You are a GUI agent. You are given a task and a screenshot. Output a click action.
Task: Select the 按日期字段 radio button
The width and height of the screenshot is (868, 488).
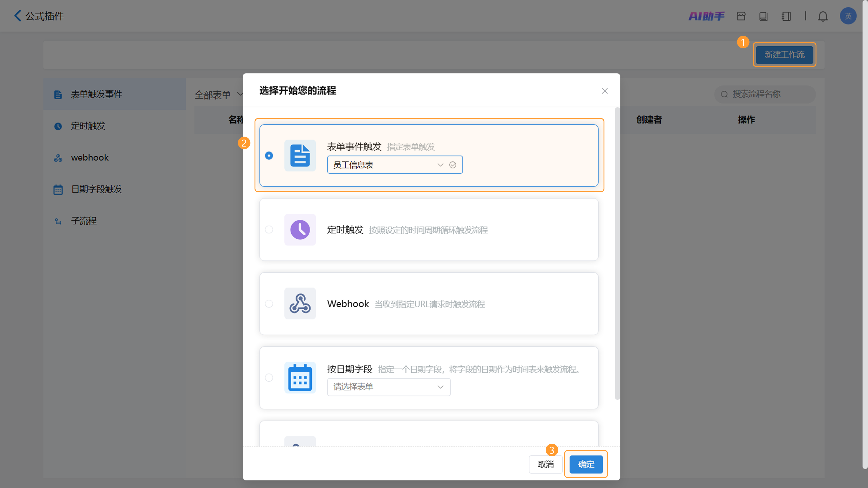tap(269, 377)
